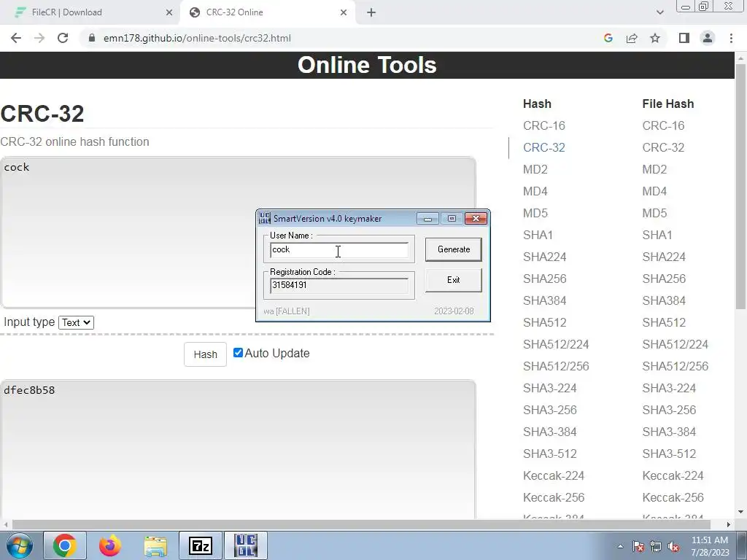Click scroll down arrow on page

coord(741,513)
